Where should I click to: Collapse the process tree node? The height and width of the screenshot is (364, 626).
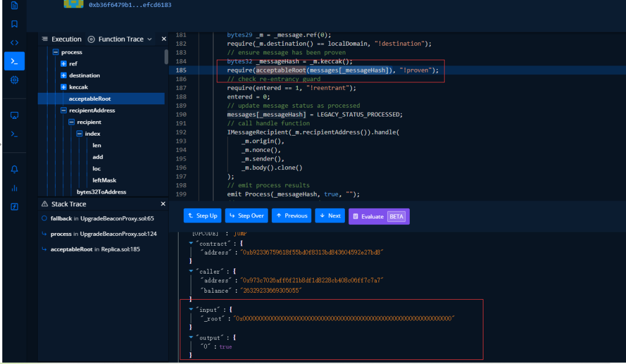(x=56, y=52)
